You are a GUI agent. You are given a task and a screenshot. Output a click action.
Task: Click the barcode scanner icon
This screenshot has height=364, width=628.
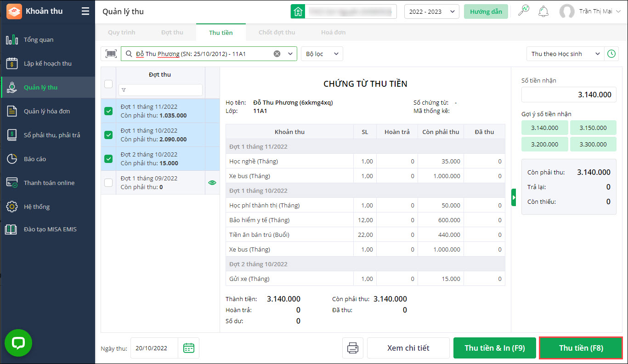(x=111, y=54)
